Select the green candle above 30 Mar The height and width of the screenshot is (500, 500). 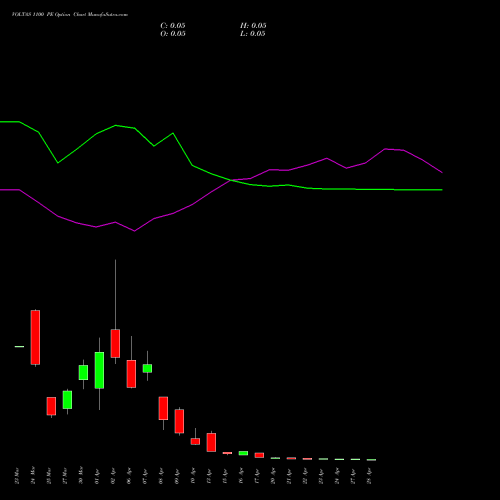[83, 372]
